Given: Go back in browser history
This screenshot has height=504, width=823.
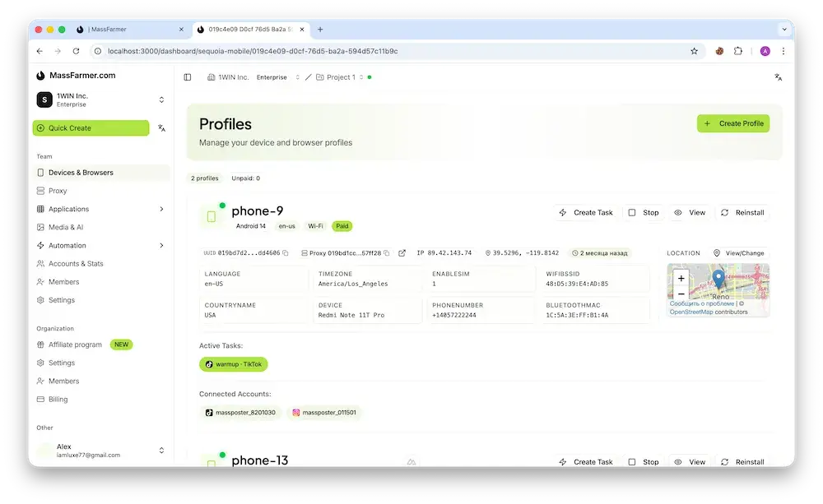Looking at the screenshot, I should pyautogui.click(x=40, y=51).
